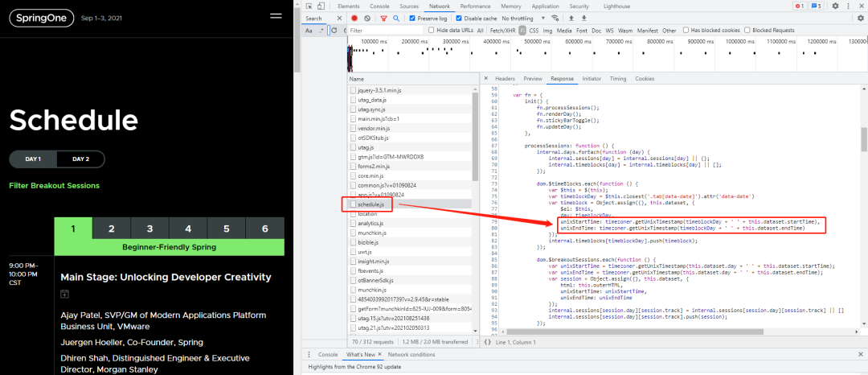Select DAY 1 on the schedule toggle
Screen dimensions: 868x375
pos(33,159)
